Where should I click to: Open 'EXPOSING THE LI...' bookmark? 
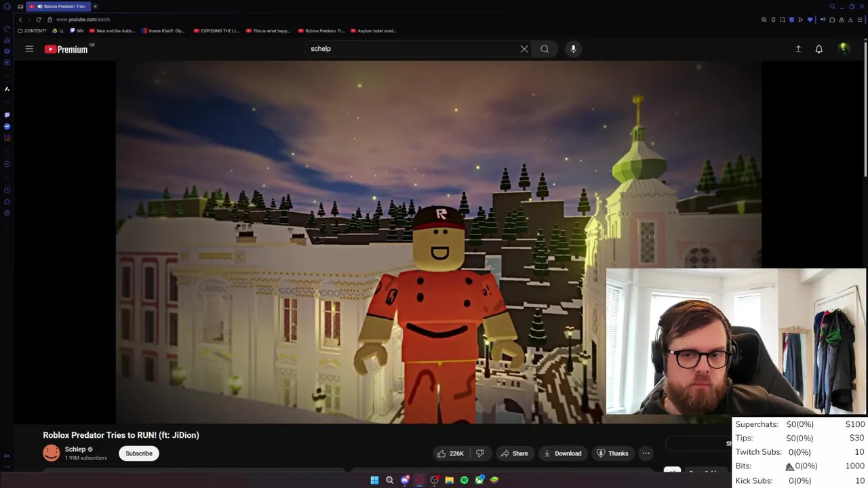pyautogui.click(x=216, y=30)
